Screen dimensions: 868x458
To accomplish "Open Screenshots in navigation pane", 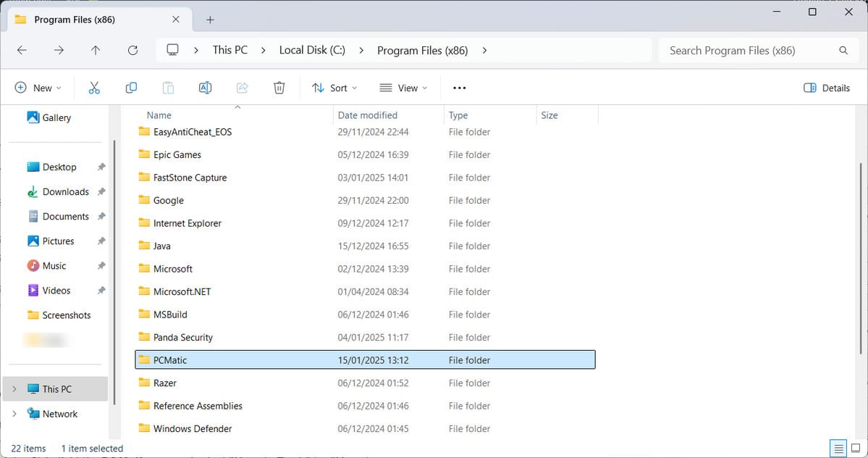I will point(59,315).
